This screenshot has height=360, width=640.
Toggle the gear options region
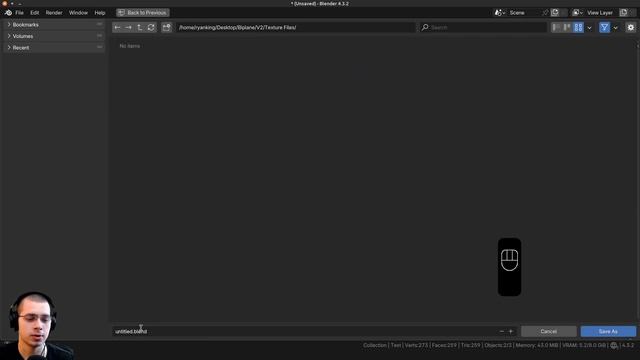point(631,27)
